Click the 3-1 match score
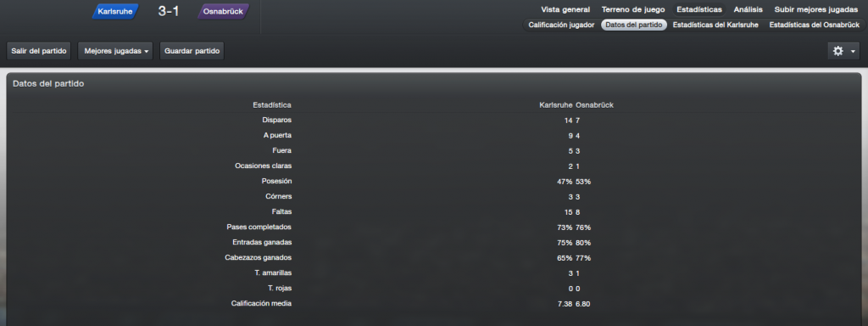Image resolution: width=868 pixels, height=326 pixels. (x=169, y=11)
